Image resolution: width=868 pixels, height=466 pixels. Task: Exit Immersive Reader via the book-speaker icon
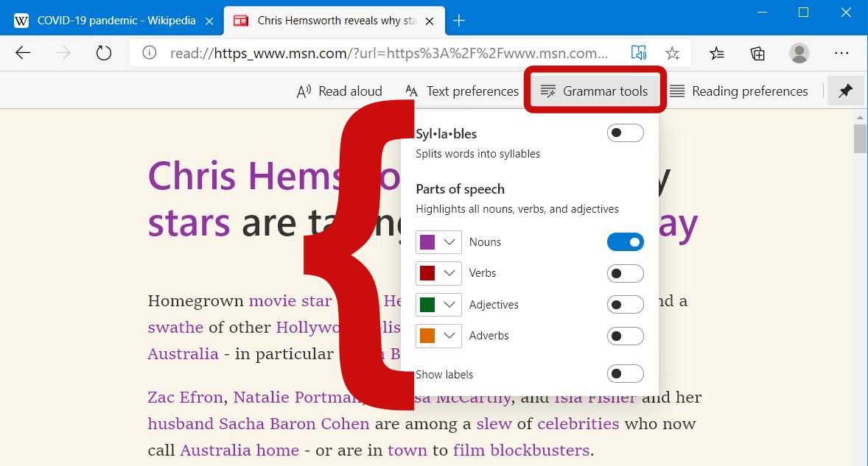coord(639,53)
